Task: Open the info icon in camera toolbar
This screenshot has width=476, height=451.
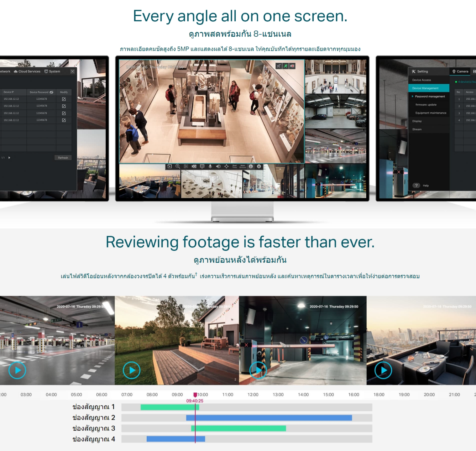Action: click(251, 166)
